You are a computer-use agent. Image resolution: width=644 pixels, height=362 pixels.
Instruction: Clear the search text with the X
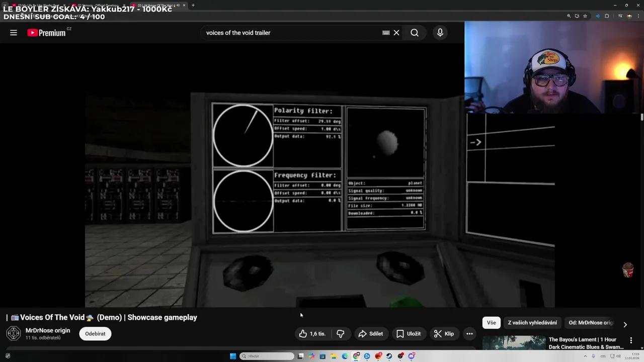click(x=396, y=33)
